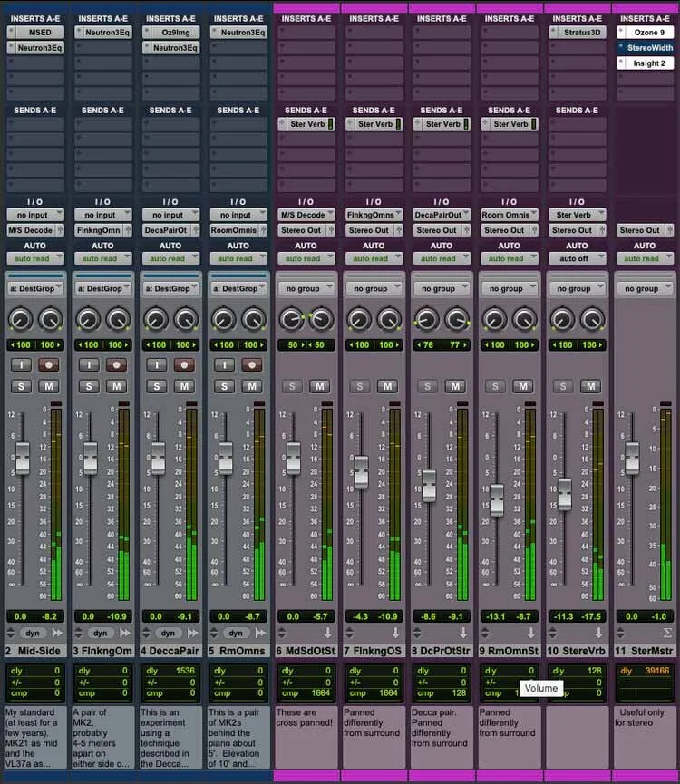Screen dimensions: 680x784
Task: Click the output window arrow on MdSdOtSt
Action: (327, 633)
